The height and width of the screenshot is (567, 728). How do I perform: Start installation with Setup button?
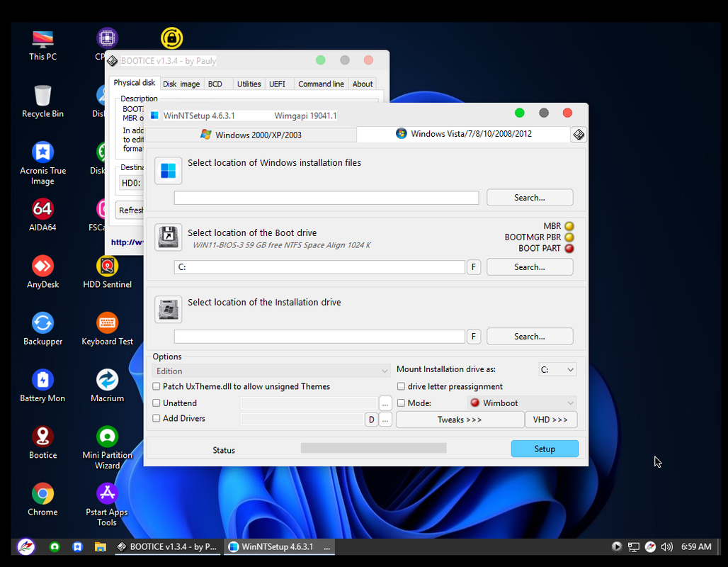click(545, 449)
